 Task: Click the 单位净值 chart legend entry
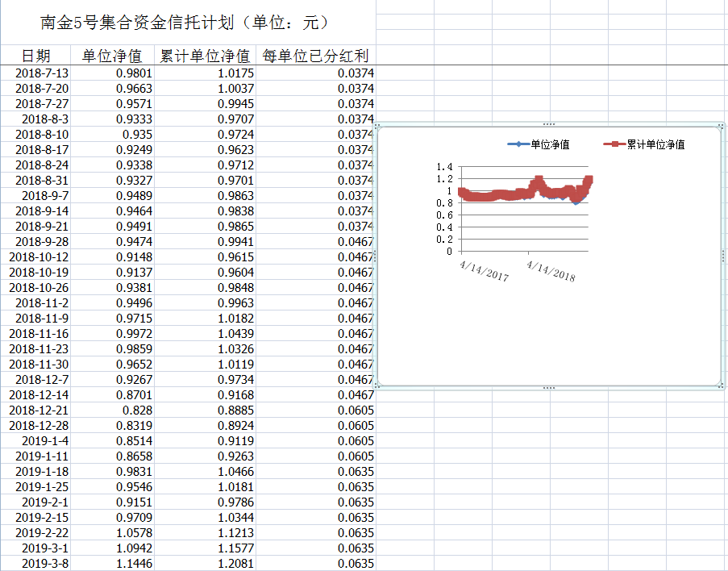539,144
